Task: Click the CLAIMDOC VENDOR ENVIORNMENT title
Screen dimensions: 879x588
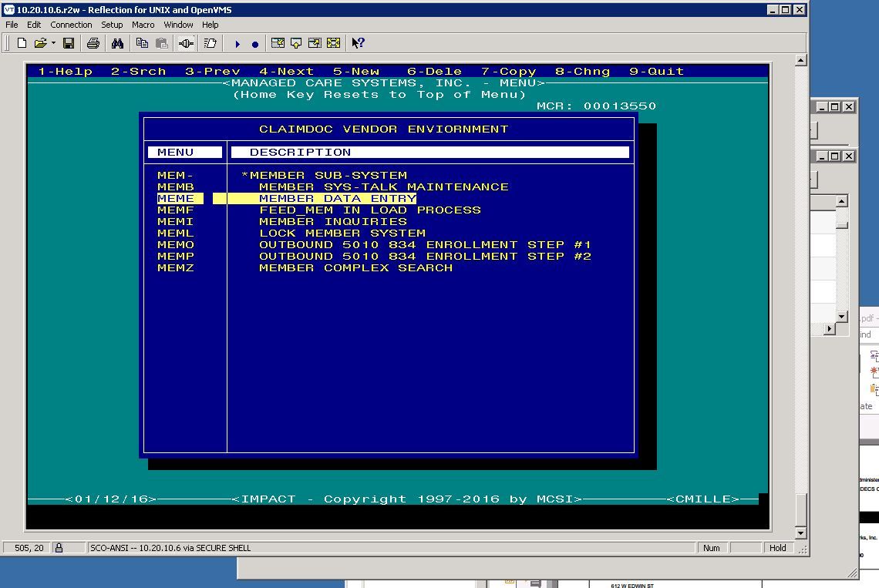Action: (383, 129)
